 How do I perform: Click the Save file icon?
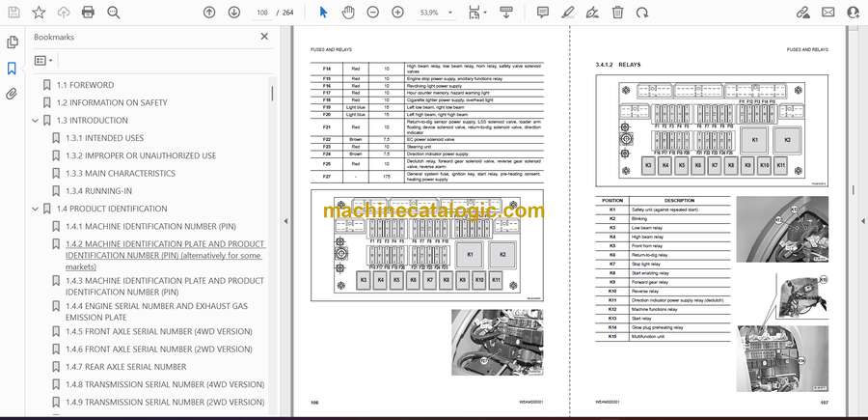[x=14, y=13]
